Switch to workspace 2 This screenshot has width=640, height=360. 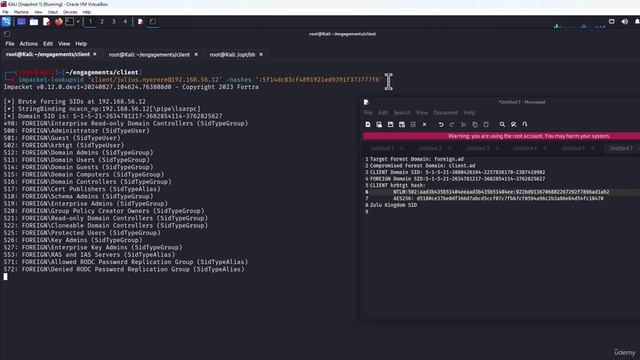click(x=102, y=22)
